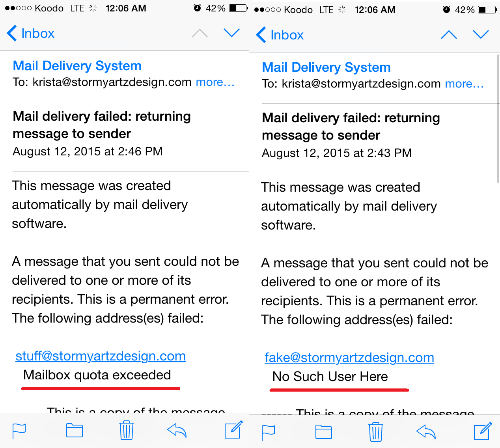
Task: Trash the Mailbox quota exceeded message
Action: [127, 431]
